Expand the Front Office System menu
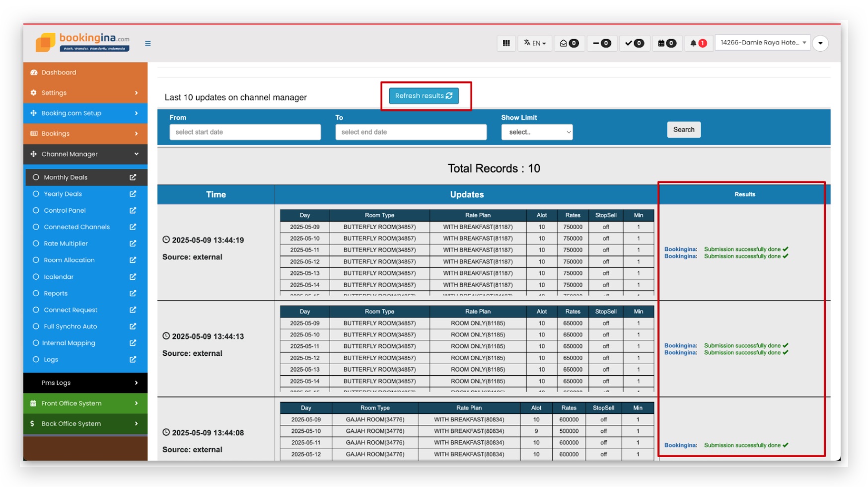 coord(85,404)
